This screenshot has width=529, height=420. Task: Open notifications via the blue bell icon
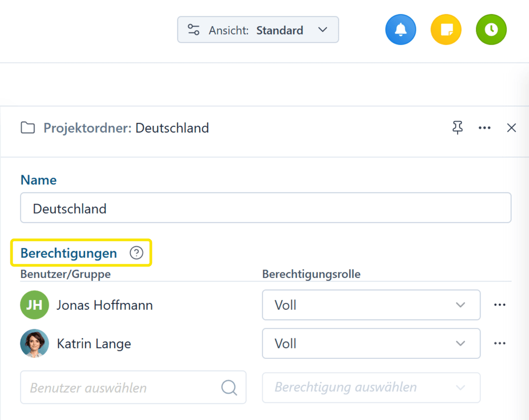[x=400, y=30]
